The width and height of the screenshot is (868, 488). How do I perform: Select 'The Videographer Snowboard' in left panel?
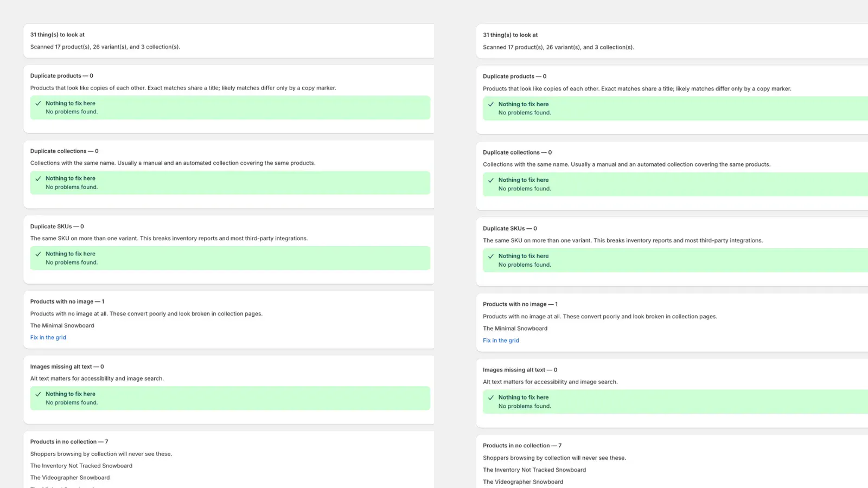70,478
